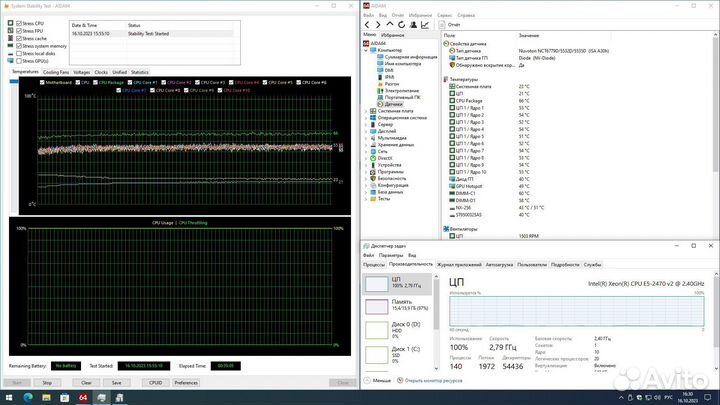720x405 pixels.
Task: Enable the Stress GPU(s) checkbox
Action: click(x=19, y=61)
